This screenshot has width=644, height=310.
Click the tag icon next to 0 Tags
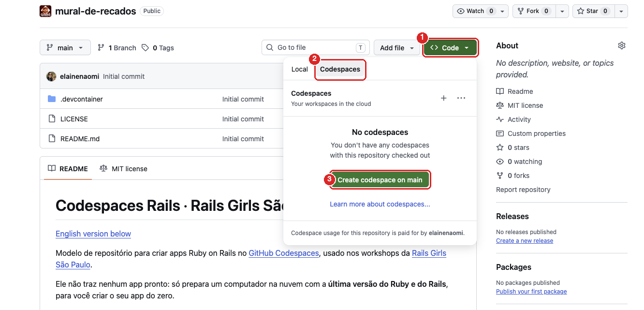tap(145, 48)
